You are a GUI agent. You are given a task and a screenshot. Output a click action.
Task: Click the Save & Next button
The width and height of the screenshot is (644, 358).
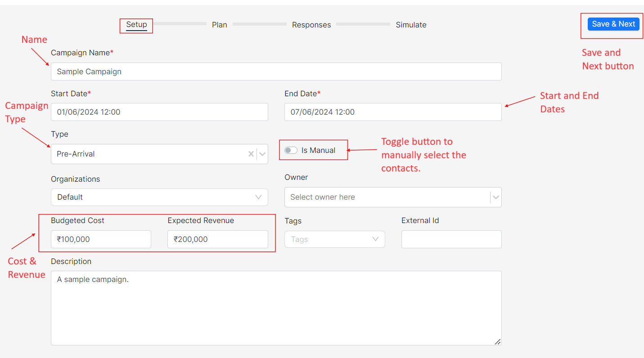(x=613, y=24)
